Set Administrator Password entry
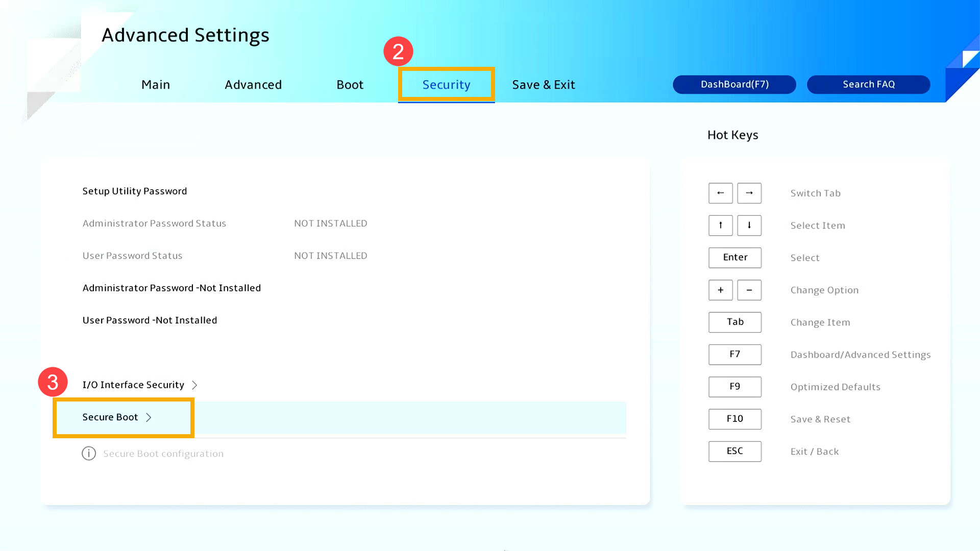 click(x=171, y=288)
